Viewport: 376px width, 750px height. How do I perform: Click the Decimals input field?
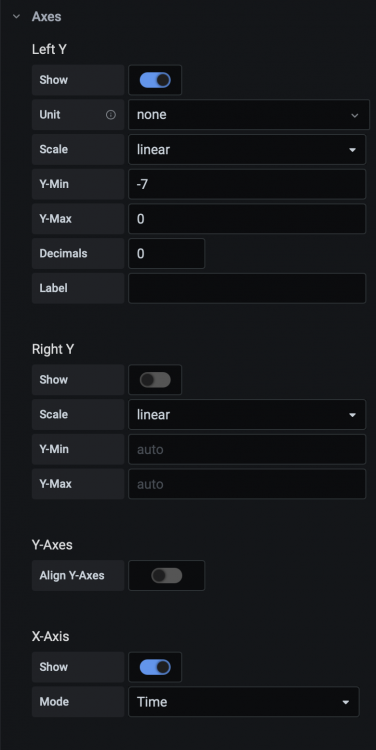(166, 254)
